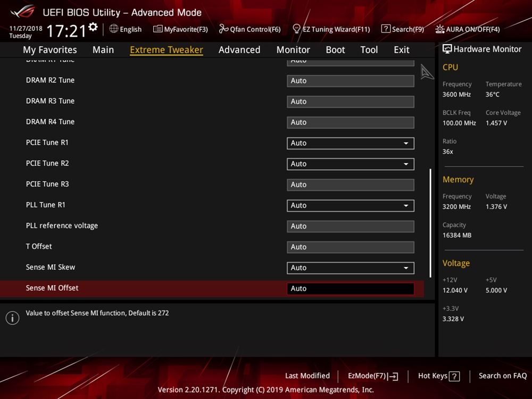The width and height of the screenshot is (532, 399).
Task: Select the T Offset label
Action: (39, 246)
